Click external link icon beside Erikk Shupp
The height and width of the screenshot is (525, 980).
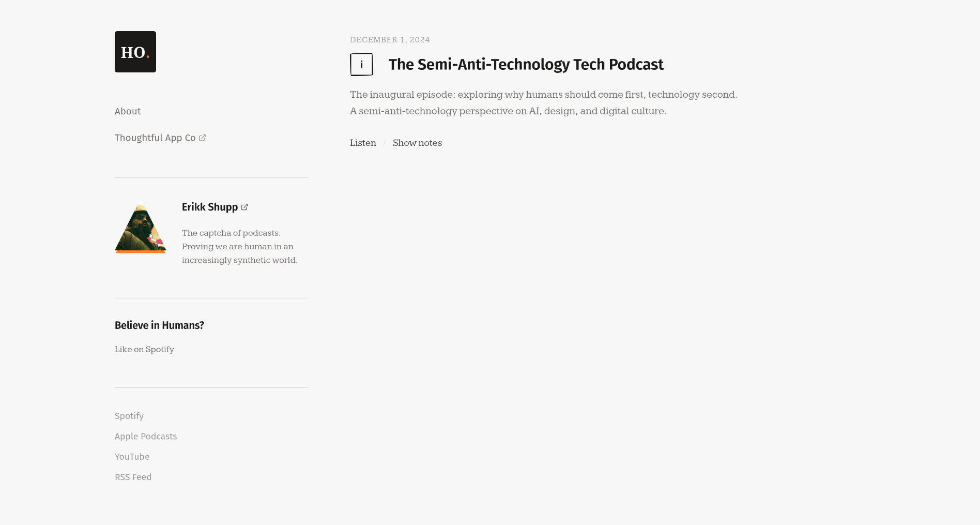click(244, 207)
